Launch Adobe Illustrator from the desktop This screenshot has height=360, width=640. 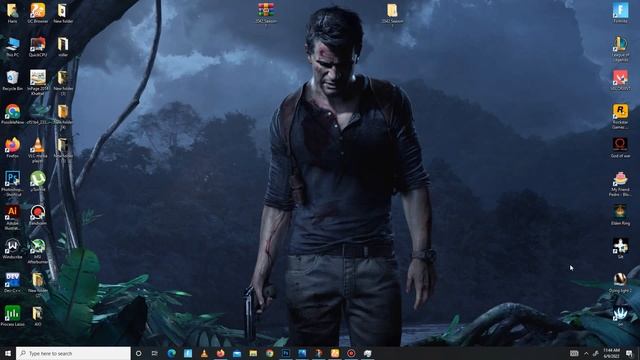tap(12, 218)
